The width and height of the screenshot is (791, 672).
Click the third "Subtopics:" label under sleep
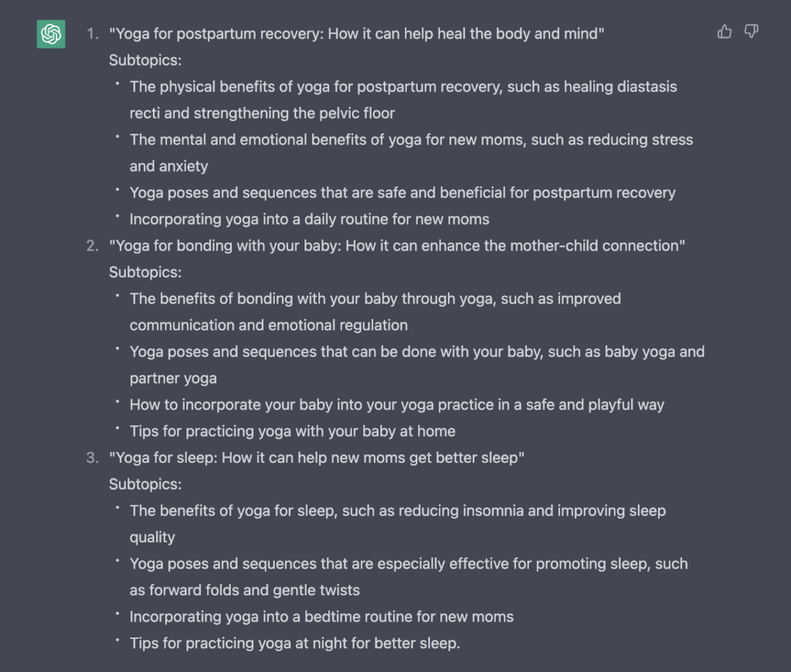(145, 484)
